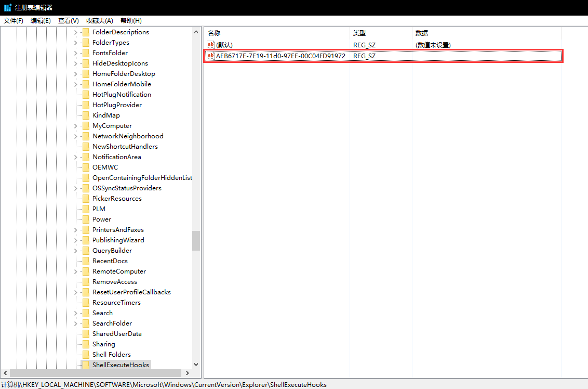Click the PLM folder icon

click(86, 209)
